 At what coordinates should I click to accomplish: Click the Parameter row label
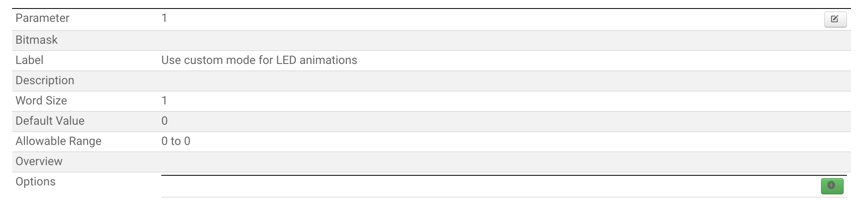tap(42, 18)
